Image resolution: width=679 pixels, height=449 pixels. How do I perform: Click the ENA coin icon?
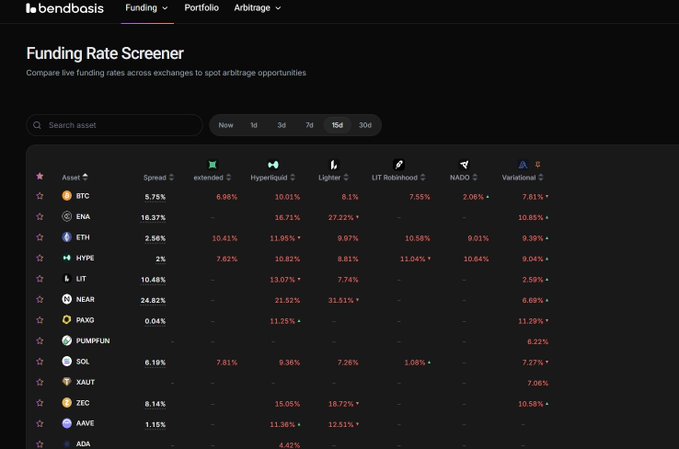[67, 216]
